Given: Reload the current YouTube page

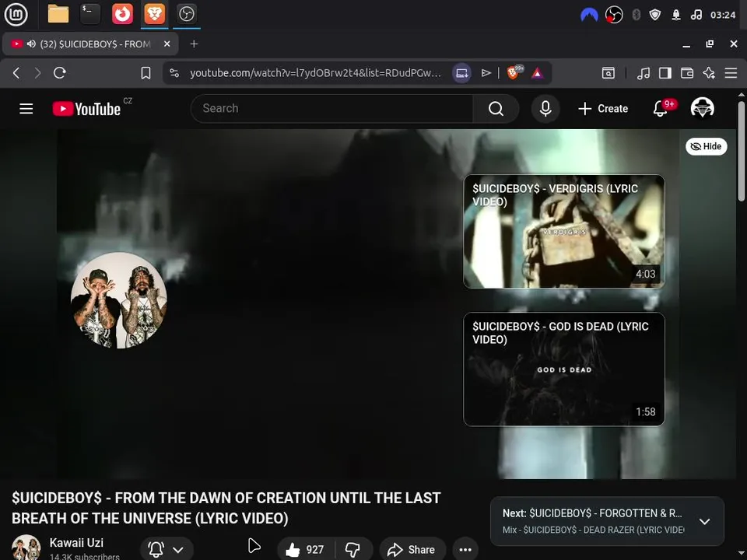Looking at the screenshot, I should click(60, 73).
